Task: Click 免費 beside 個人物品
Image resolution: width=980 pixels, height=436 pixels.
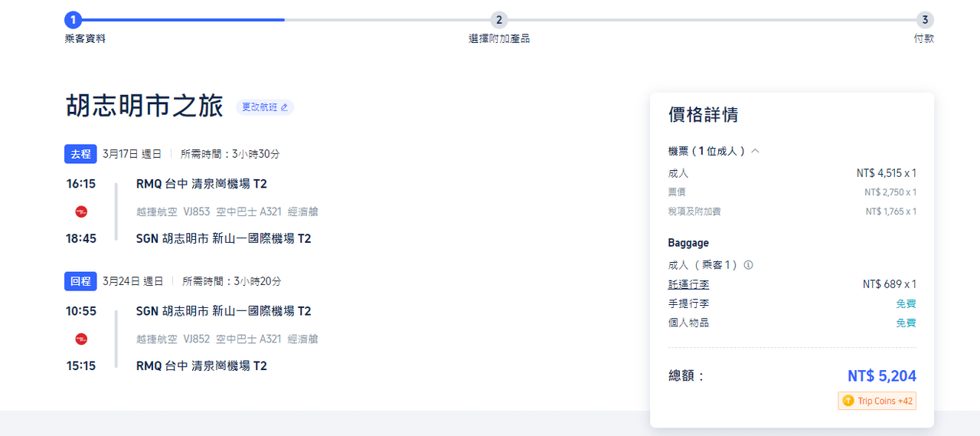Action: click(906, 323)
